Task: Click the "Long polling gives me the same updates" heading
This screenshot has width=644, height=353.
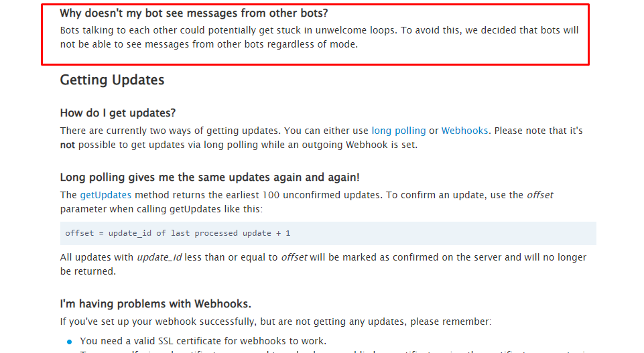Action: pos(210,178)
